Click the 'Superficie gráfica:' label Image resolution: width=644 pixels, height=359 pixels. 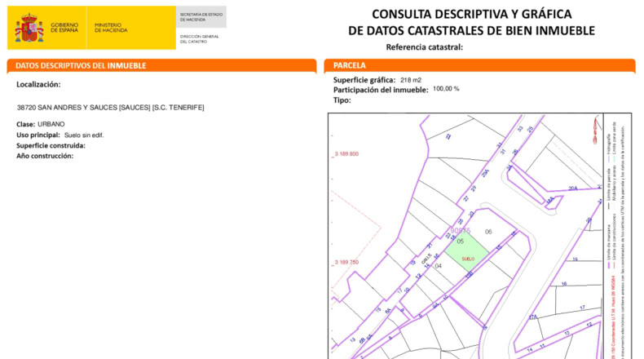(x=364, y=80)
